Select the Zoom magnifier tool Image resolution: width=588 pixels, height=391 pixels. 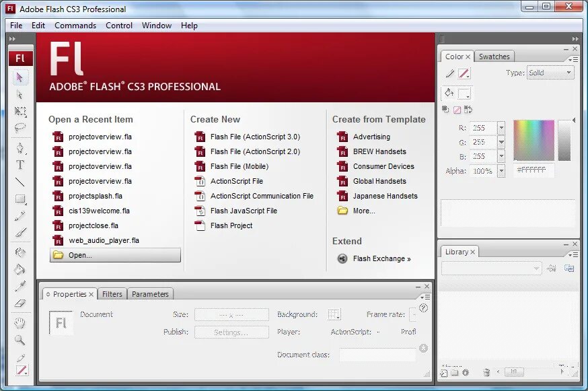coord(20,340)
